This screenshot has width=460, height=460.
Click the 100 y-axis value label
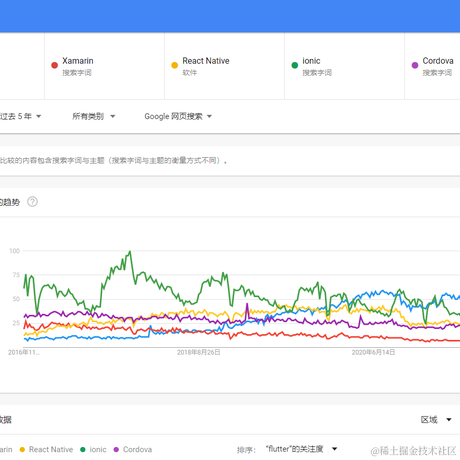15,251
